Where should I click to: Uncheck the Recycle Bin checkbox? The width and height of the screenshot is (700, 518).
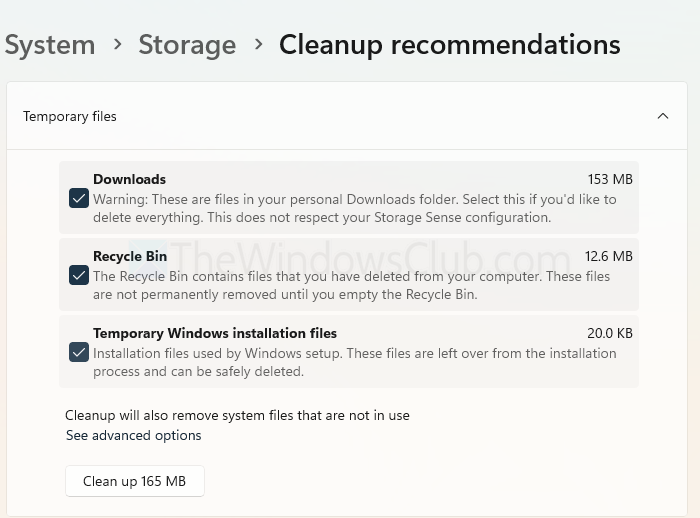[x=79, y=275]
